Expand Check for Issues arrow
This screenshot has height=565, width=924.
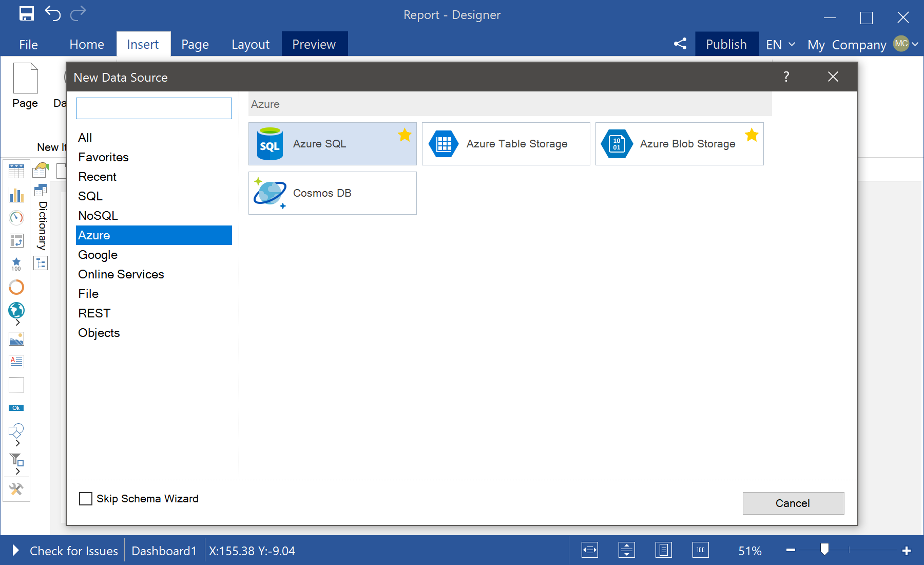[x=15, y=550]
